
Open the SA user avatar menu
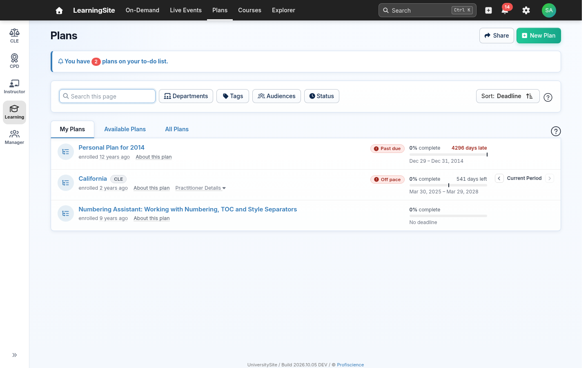point(549,10)
